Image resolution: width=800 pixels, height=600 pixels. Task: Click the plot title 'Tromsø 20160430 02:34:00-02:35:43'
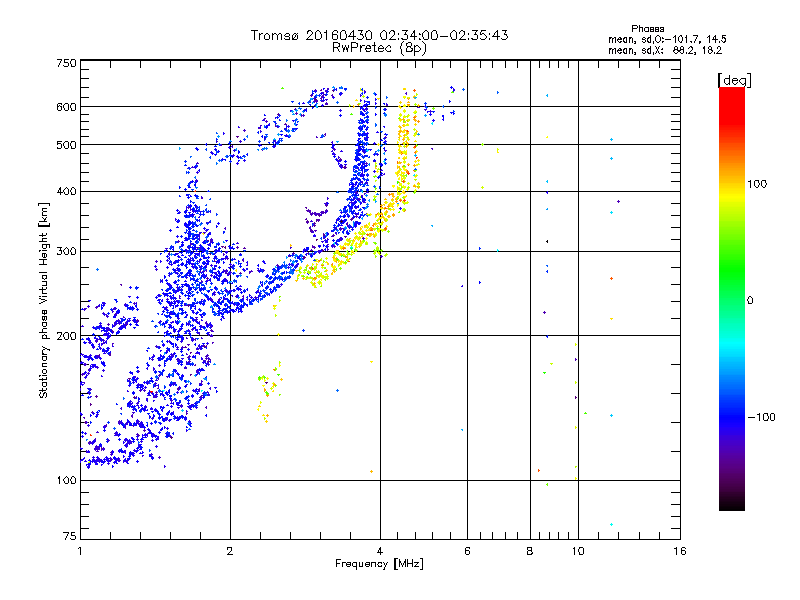(x=379, y=35)
